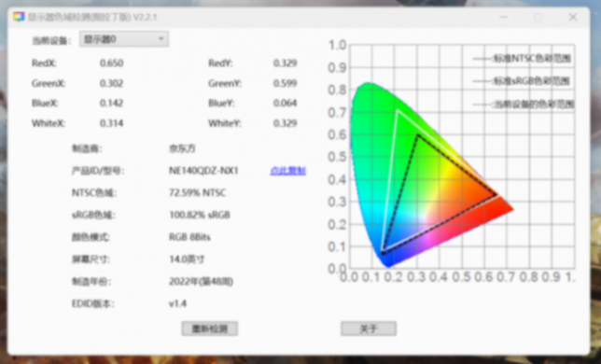Click the RedX value 0.650

[112, 63]
